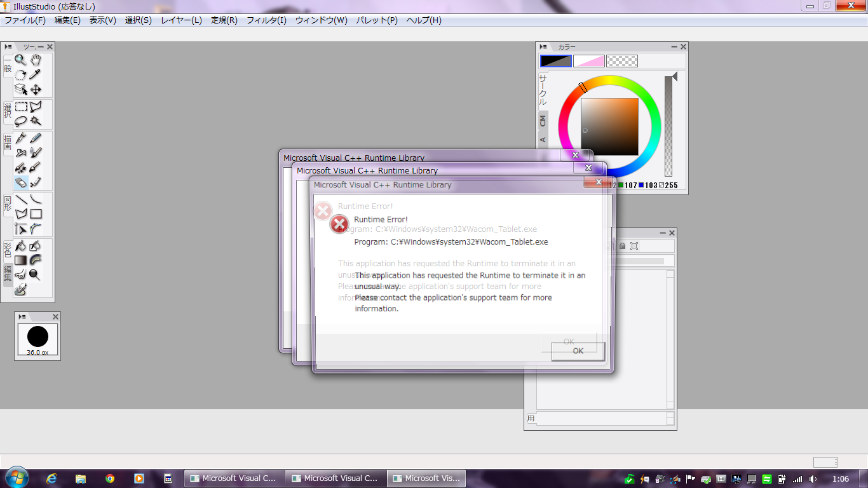This screenshot has width=868, height=488.
Task: Minimize the color palette panel
Action: (x=674, y=47)
